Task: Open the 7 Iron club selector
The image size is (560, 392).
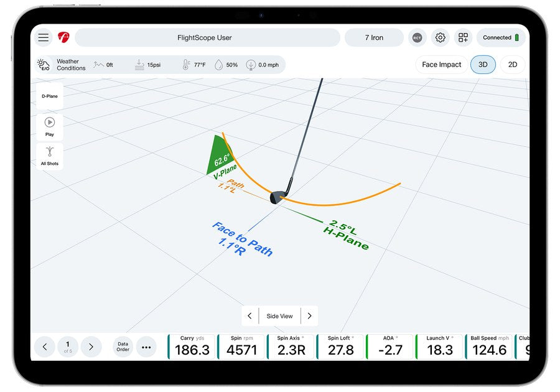Action: pyautogui.click(x=374, y=37)
